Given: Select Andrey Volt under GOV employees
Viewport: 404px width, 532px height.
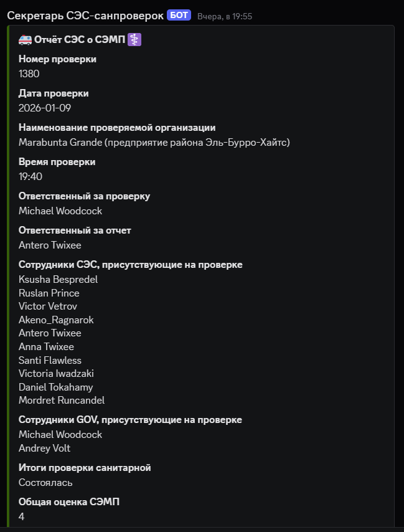Looking at the screenshot, I should [x=44, y=448].
